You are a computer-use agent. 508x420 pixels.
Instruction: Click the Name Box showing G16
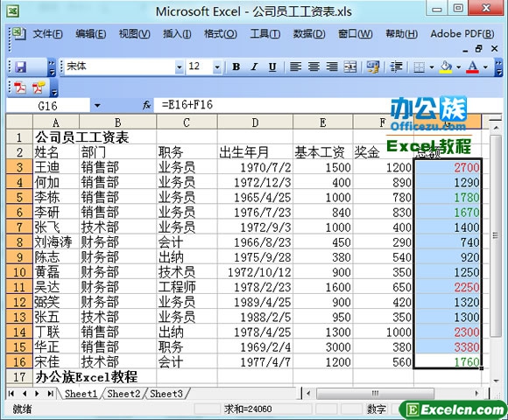(x=48, y=106)
